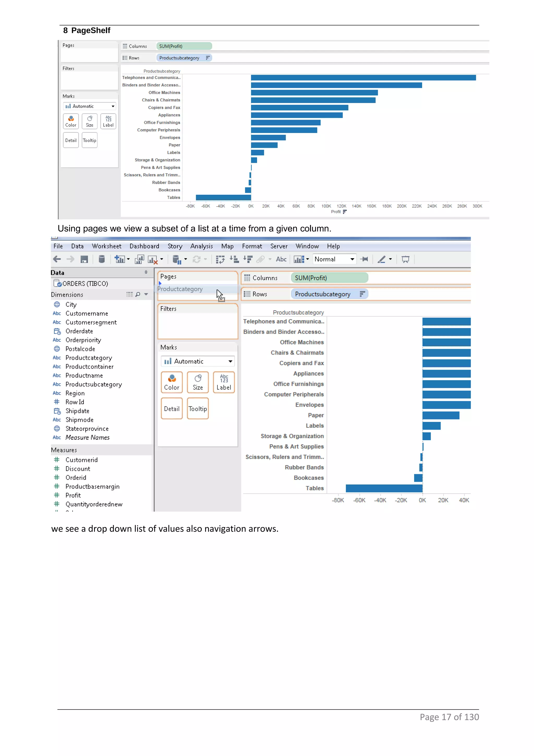Click the Group members paperclip icon
This screenshot has width=534, height=756.
(x=260, y=260)
